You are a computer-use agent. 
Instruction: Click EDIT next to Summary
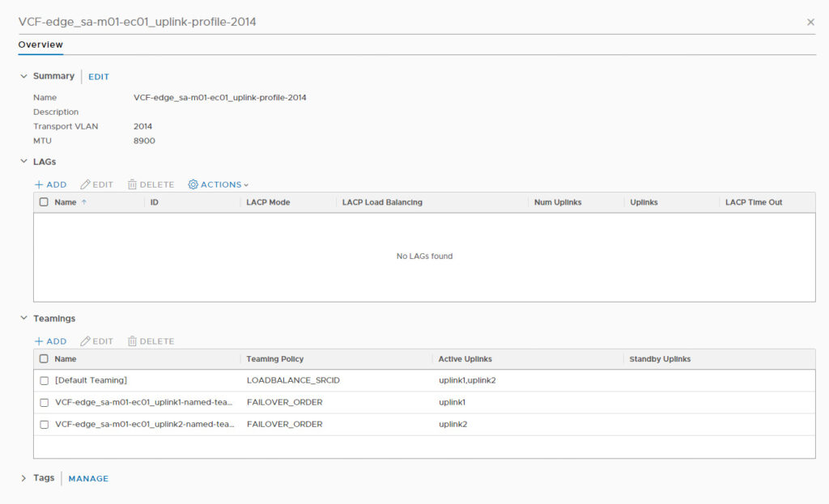coord(99,77)
